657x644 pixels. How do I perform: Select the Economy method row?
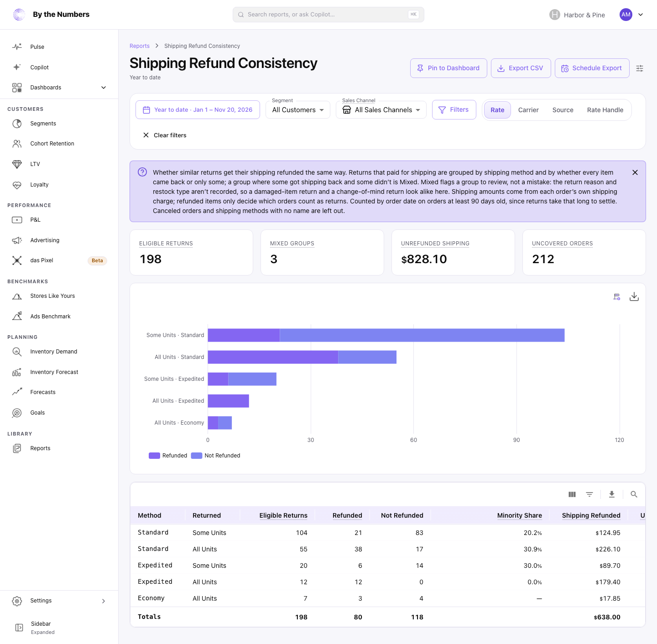click(388, 598)
